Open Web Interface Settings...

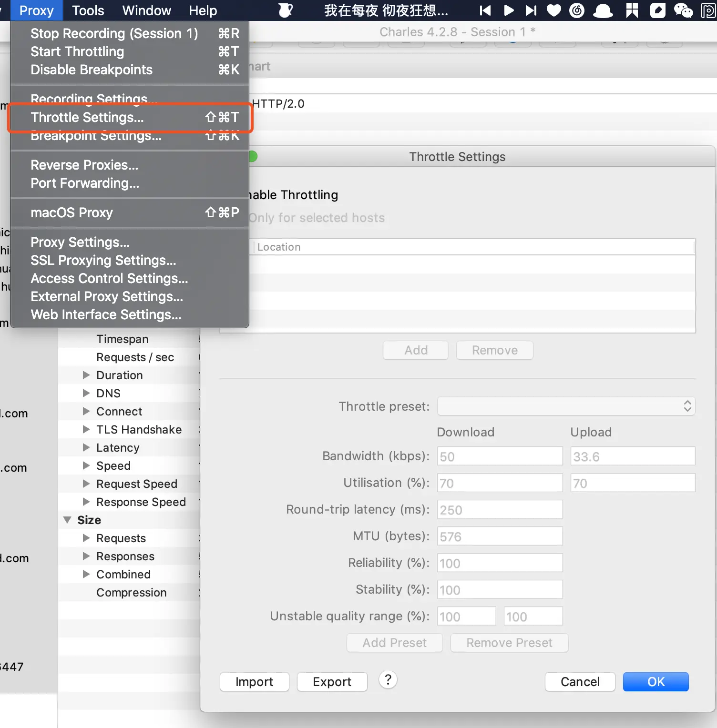pos(130,314)
